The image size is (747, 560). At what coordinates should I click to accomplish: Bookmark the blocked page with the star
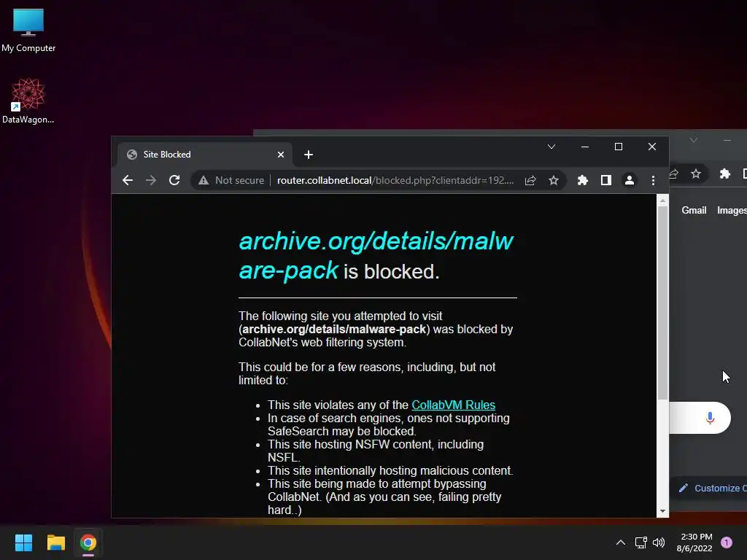pos(553,180)
